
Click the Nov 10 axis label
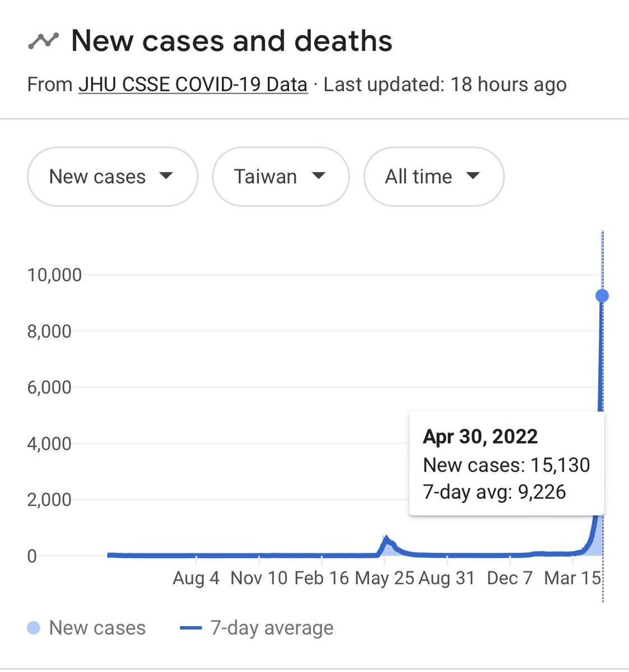click(x=259, y=578)
